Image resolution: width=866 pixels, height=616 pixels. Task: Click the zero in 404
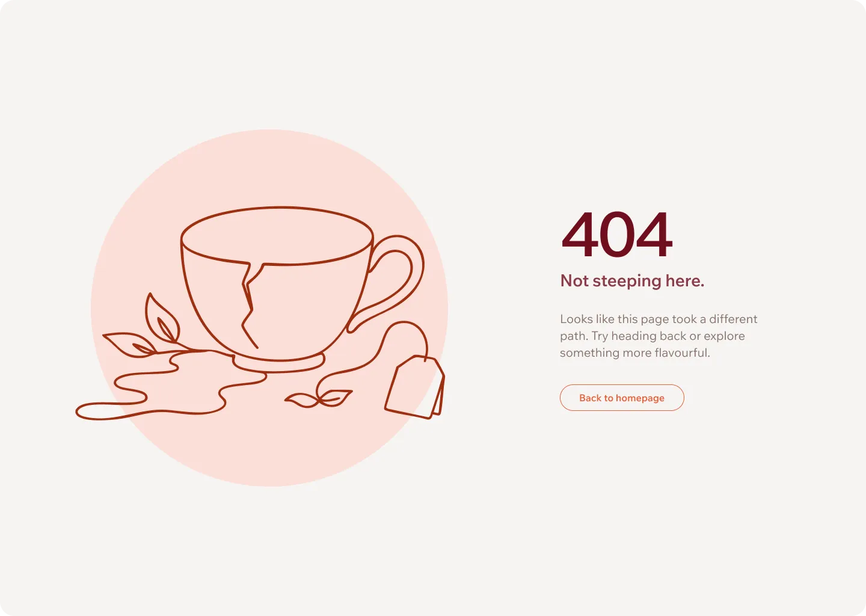617,235
